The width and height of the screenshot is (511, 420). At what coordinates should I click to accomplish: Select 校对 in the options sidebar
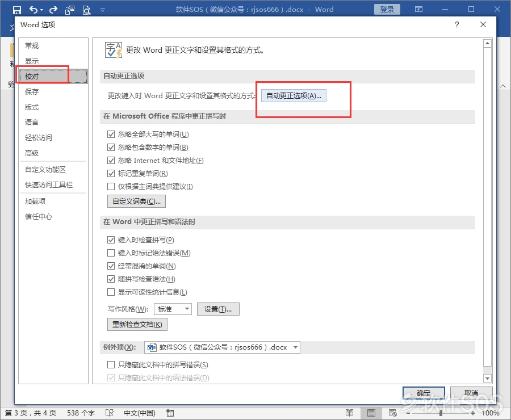point(53,76)
